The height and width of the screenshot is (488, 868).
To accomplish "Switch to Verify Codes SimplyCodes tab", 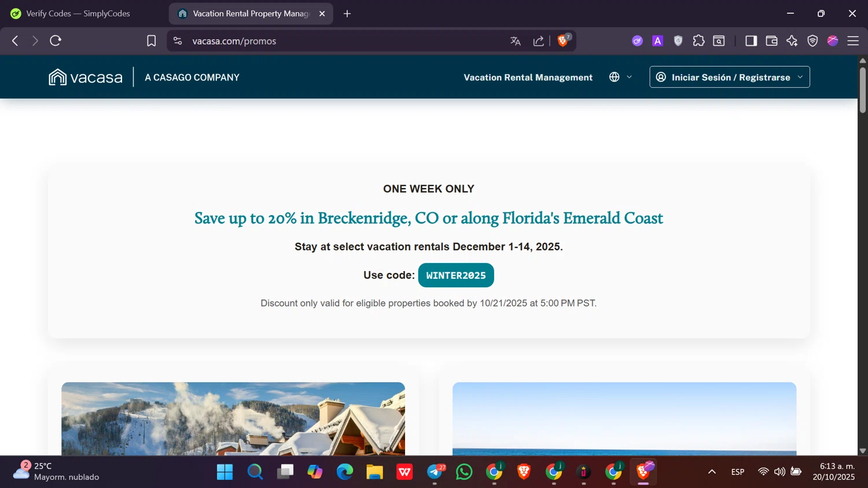I will [78, 13].
